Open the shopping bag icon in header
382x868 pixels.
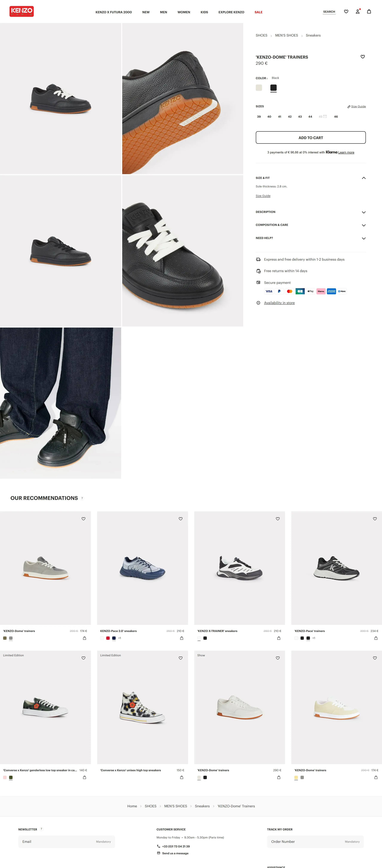[369, 11]
